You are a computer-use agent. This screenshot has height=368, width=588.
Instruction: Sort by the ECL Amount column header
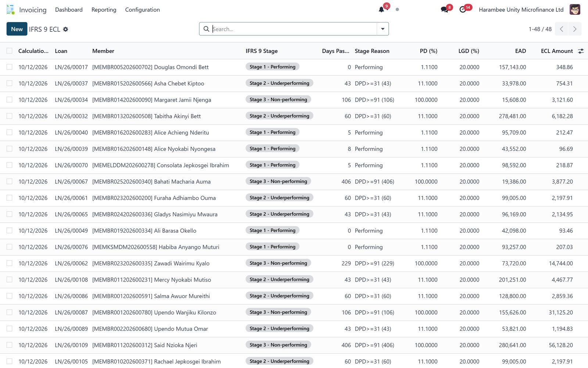coord(557,51)
